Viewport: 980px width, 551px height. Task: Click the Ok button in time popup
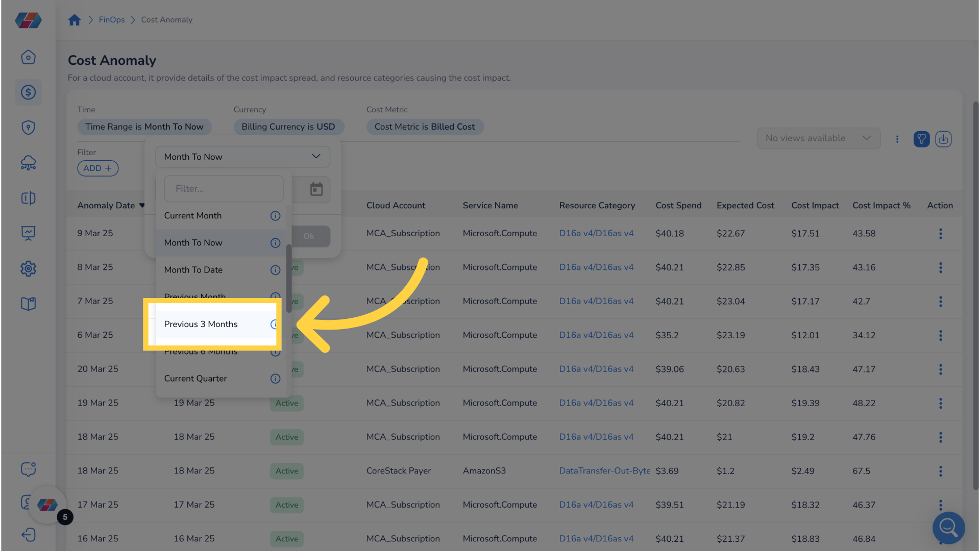click(309, 236)
